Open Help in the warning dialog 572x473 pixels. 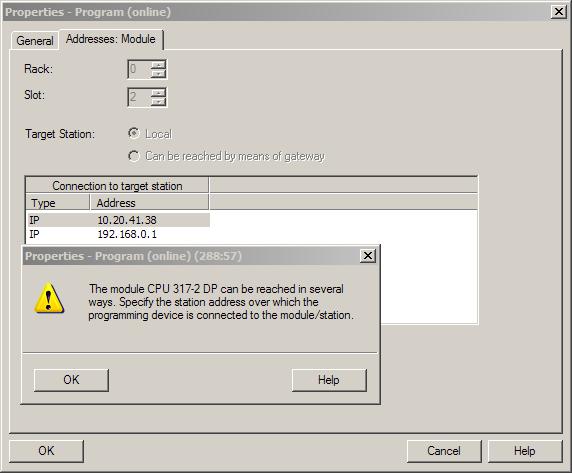[329, 380]
